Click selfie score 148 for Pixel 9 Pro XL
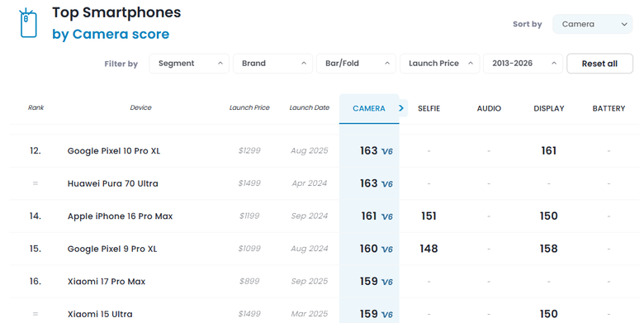 (429, 249)
